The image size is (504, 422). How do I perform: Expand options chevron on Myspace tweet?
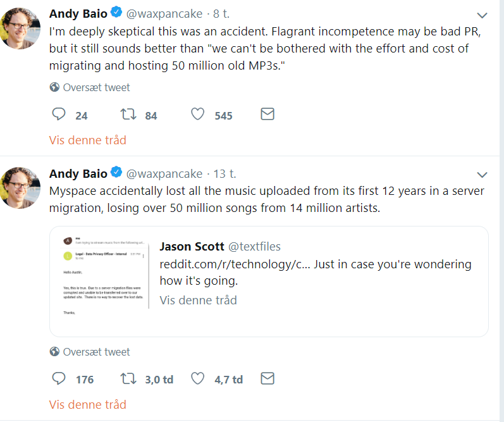pos(482,175)
